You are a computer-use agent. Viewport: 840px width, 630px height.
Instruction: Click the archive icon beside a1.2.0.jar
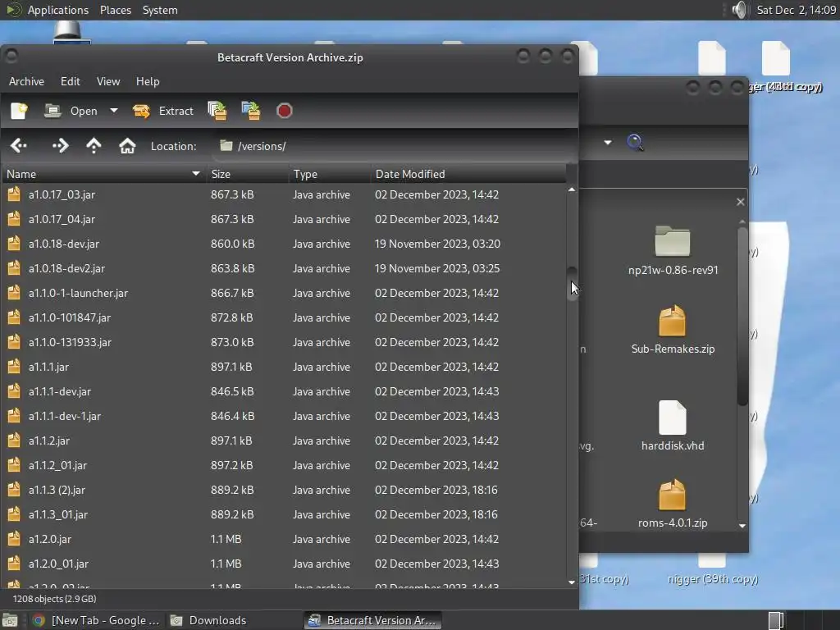[x=14, y=539]
